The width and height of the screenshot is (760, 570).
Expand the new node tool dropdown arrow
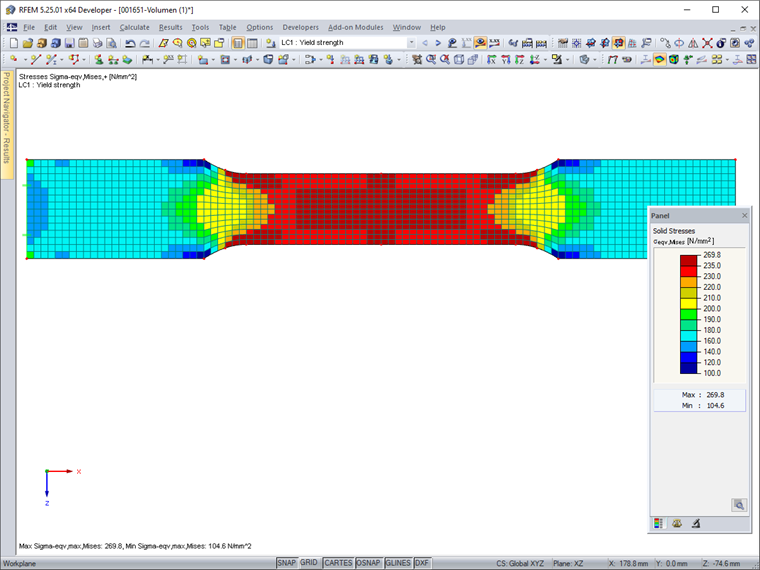tap(24, 60)
